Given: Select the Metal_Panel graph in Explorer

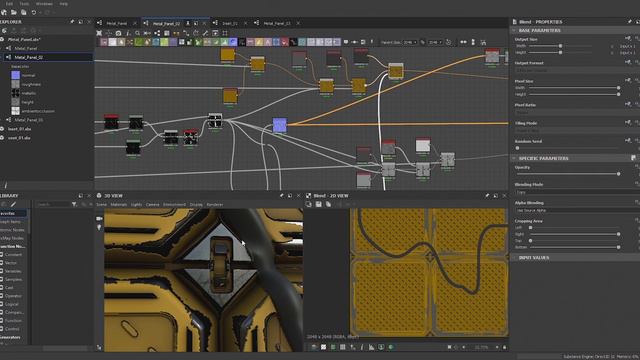Looking at the screenshot, I should tap(26, 48).
